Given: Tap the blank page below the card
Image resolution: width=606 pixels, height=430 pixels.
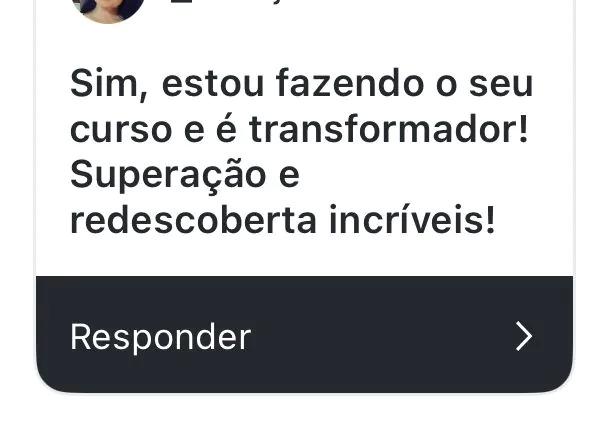Looking at the screenshot, I should coord(303,413).
